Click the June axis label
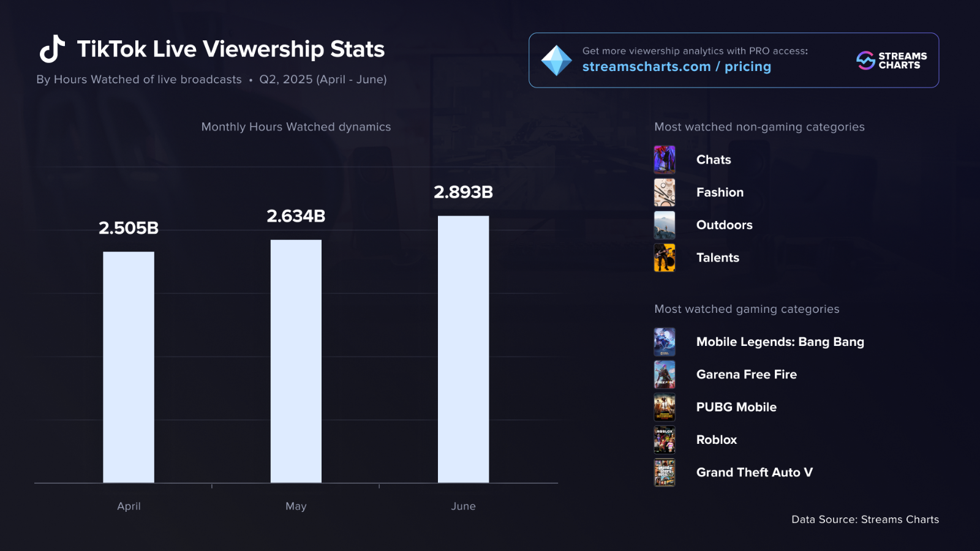This screenshot has width=980, height=551. [x=464, y=506]
